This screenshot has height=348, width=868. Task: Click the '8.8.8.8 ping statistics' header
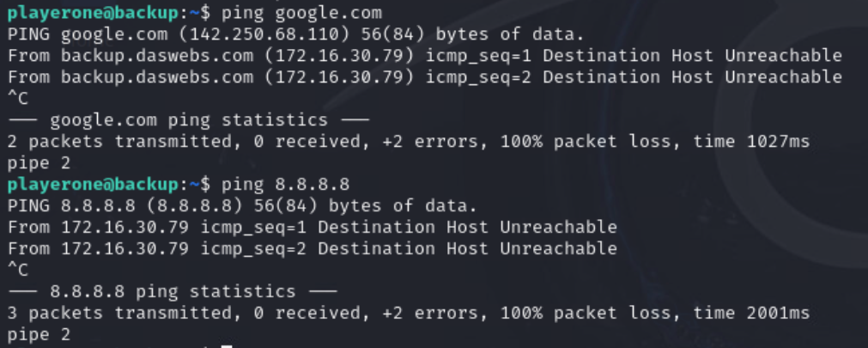coord(173,291)
